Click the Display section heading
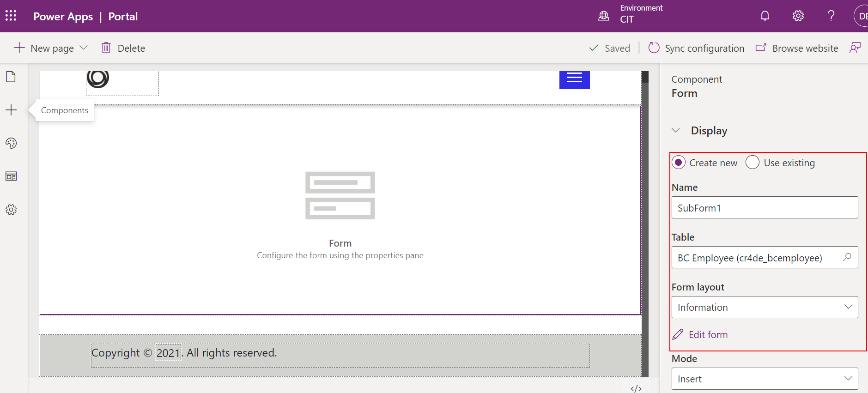This screenshot has width=868, height=393. (x=709, y=131)
